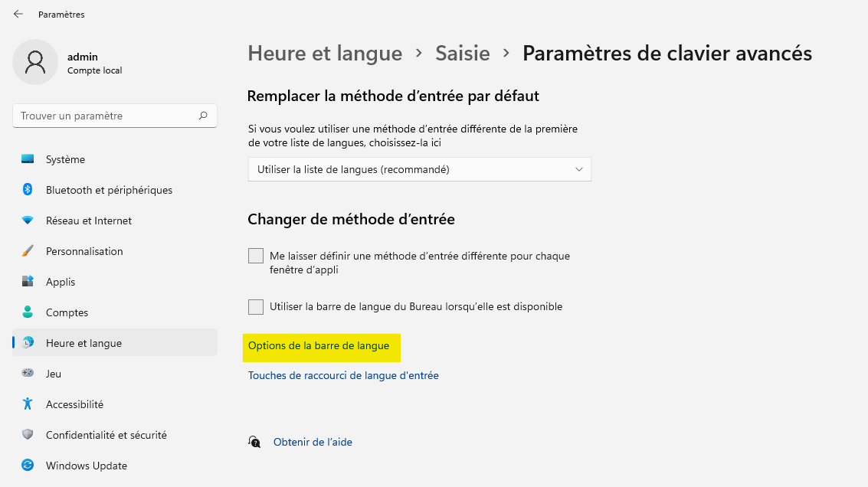Open Options de la barre de langue
The image size is (868, 487).
click(319, 346)
